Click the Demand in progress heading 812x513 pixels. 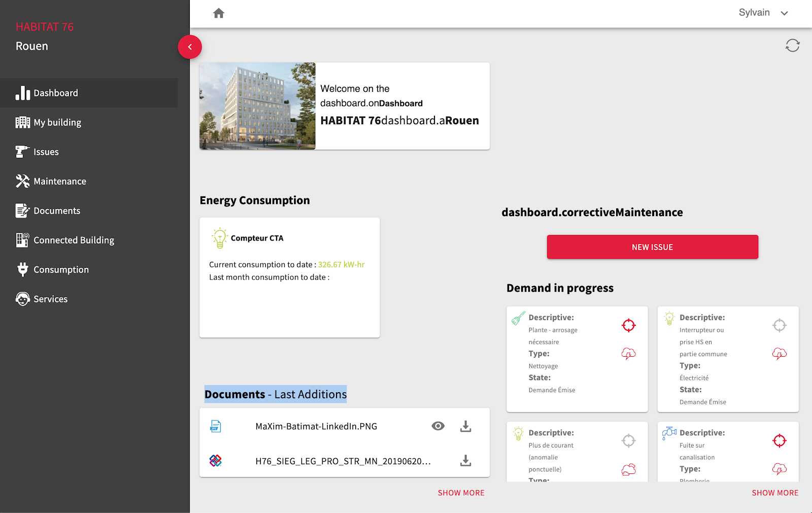click(560, 288)
